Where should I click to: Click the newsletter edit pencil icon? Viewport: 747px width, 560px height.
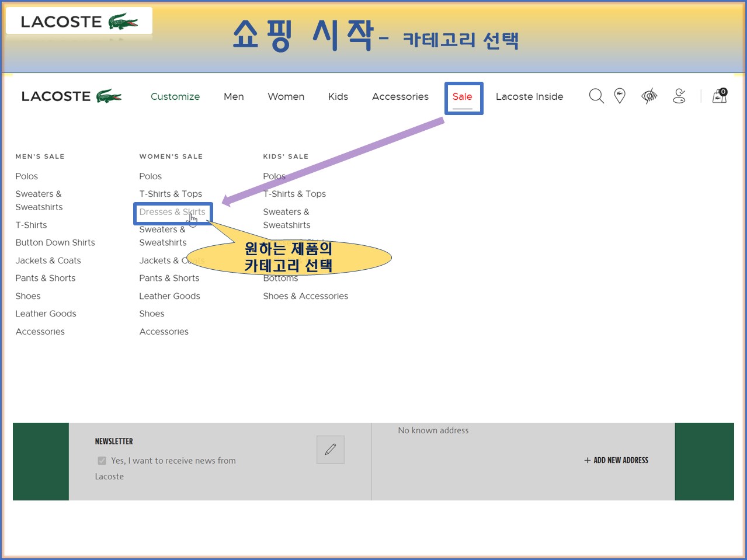coord(331,450)
